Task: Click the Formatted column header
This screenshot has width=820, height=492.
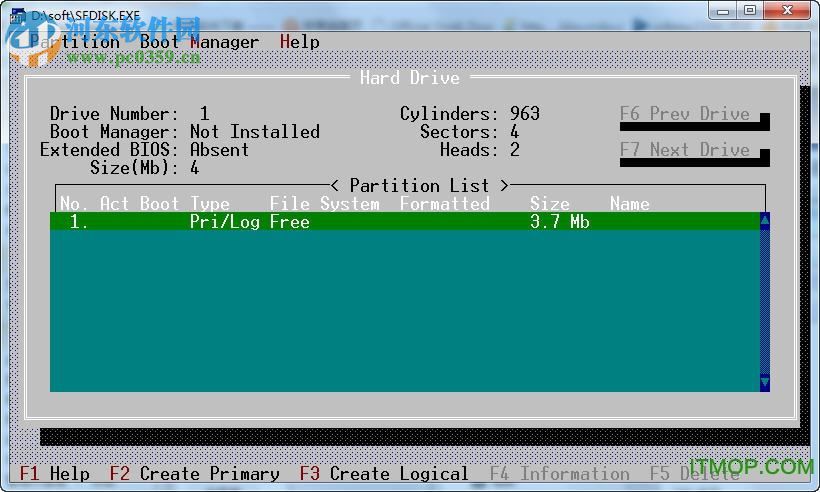Action: pos(445,204)
